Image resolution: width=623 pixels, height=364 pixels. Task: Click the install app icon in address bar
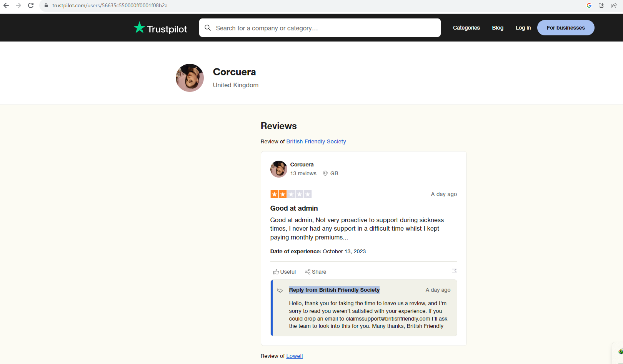(x=601, y=5)
